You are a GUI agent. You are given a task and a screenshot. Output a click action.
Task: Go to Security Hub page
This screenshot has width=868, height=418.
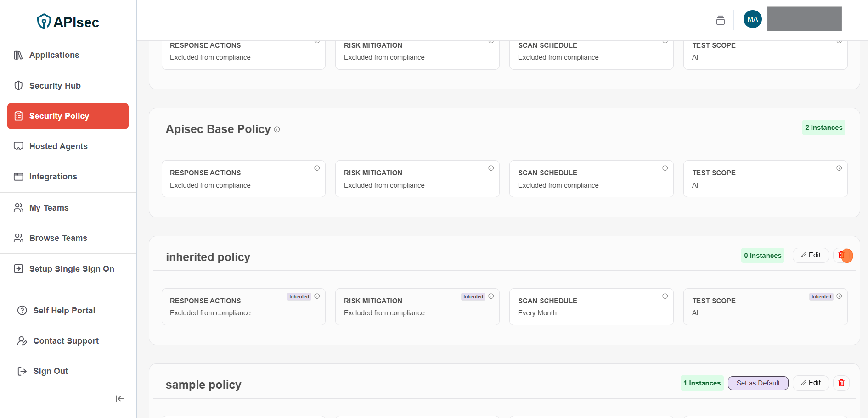coord(55,86)
